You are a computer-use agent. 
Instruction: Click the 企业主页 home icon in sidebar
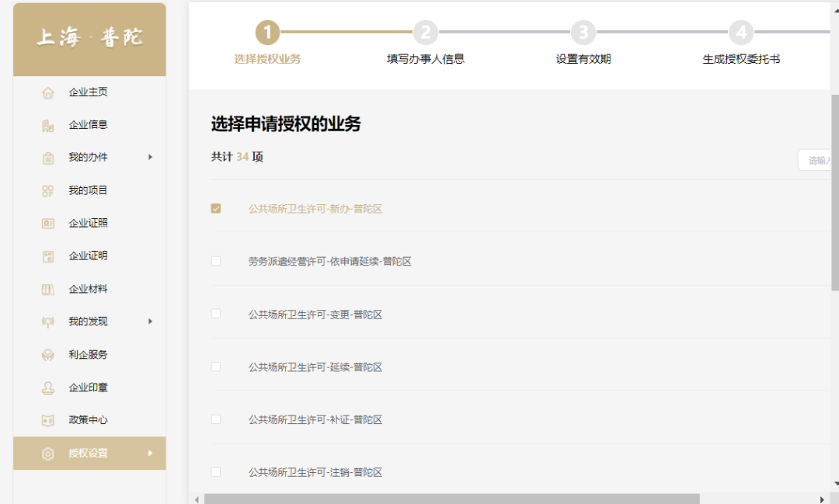(47, 92)
